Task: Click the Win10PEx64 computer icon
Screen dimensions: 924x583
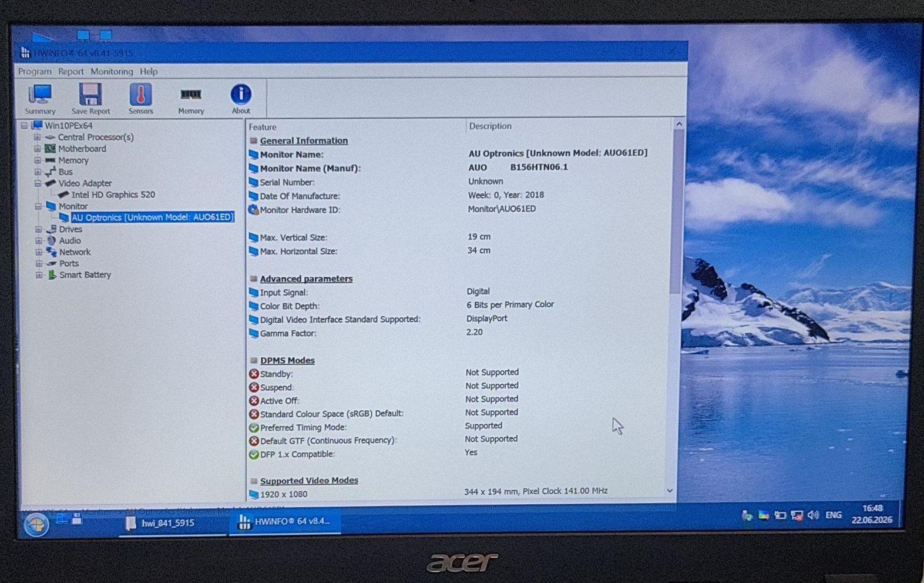Action: 37,125
